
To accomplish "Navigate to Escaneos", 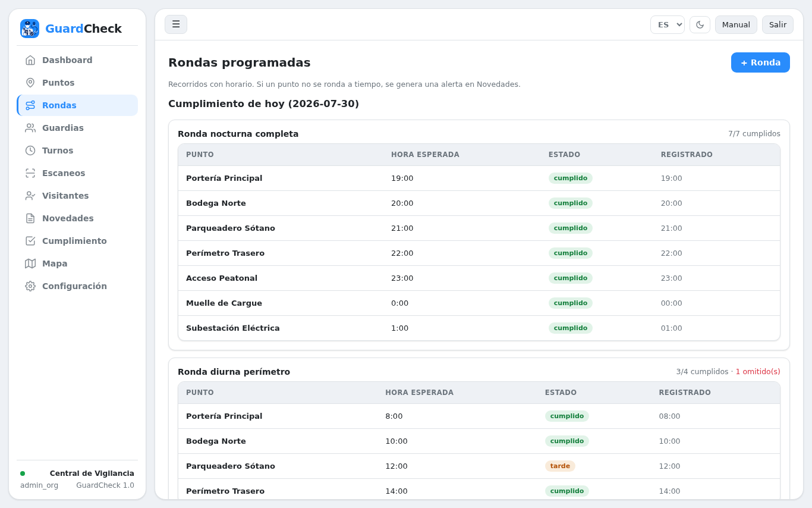I will (x=77, y=173).
